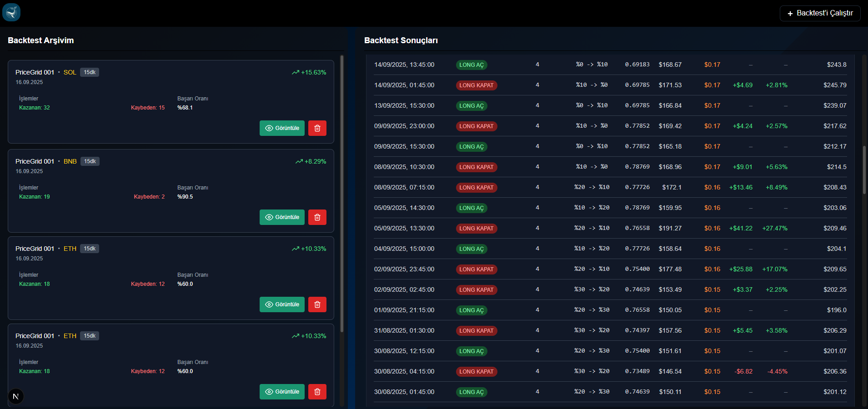868x409 pixels.
Task: Click LONG KAPAT badge at 05/09/2025 13:30:00
Action: click(477, 229)
